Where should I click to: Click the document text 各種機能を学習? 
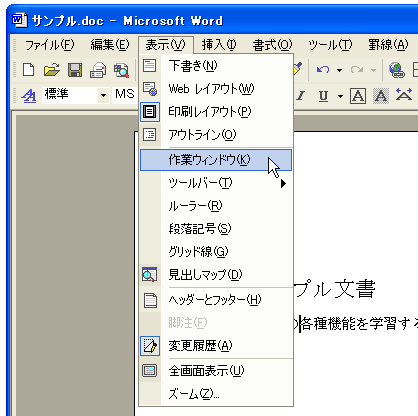[x=348, y=324]
